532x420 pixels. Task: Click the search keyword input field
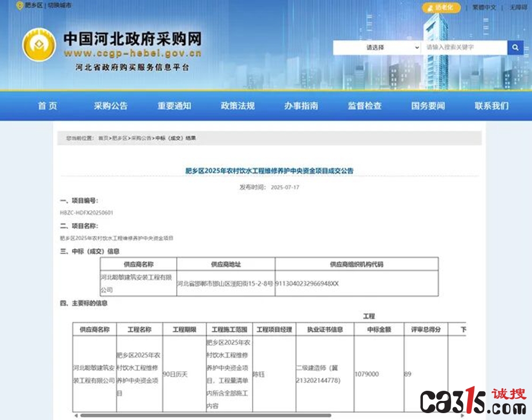pos(464,47)
